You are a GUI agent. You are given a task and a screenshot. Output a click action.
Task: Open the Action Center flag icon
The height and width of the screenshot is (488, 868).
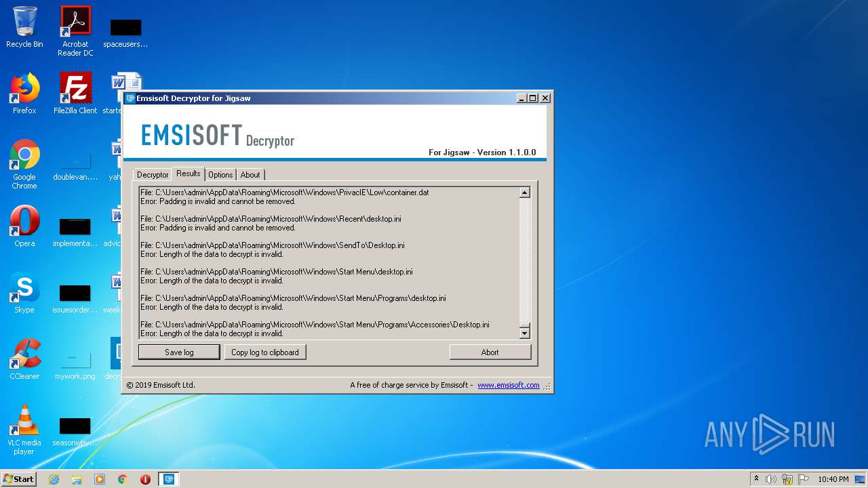pyautogui.click(x=804, y=479)
